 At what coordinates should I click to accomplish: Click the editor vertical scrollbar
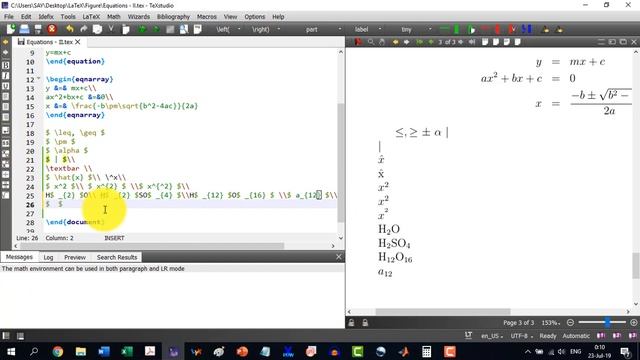tap(341, 163)
